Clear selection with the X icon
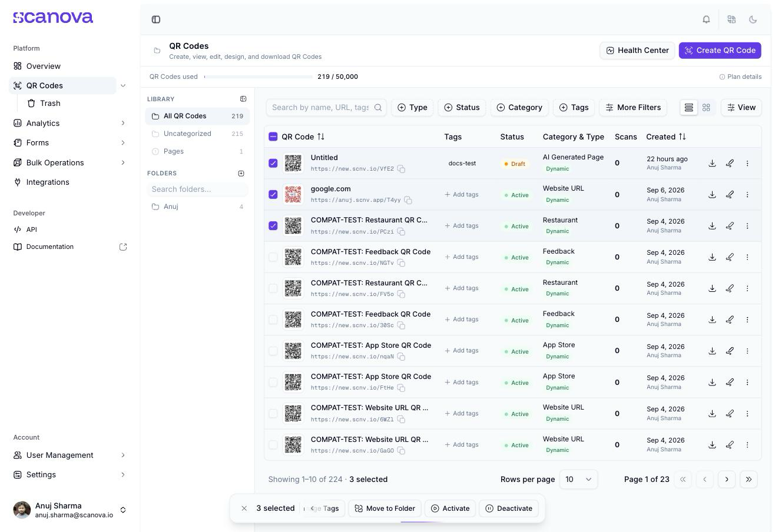Image resolution: width=775 pixels, height=532 pixels. click(x=244, y=508)
